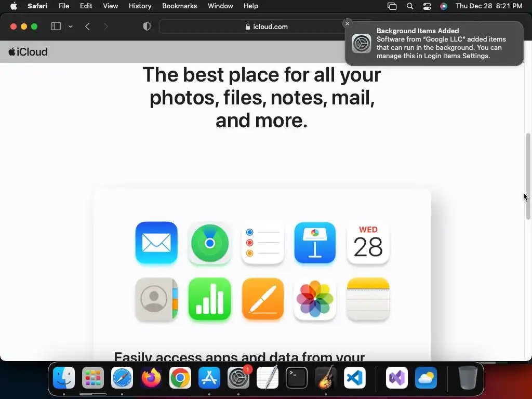Open the Keynote icon on iCloud page
The height and width of the screenshot is (399, 532).
(315, 243)
